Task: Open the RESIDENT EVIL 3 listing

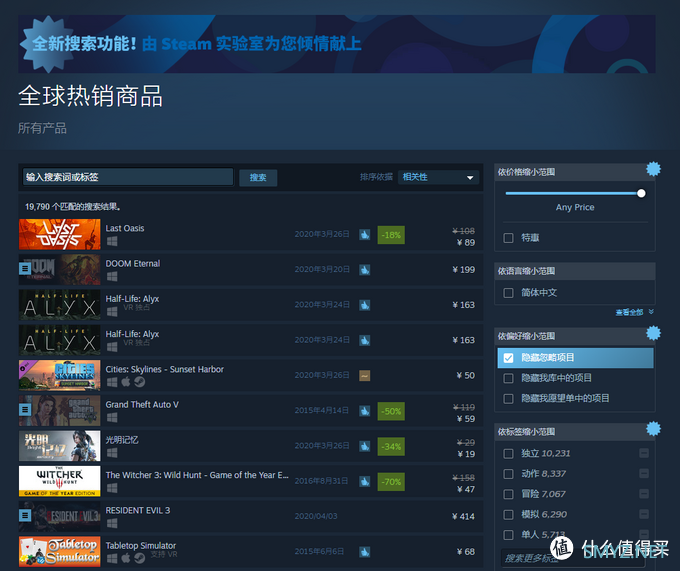Action: coord(251,516)
